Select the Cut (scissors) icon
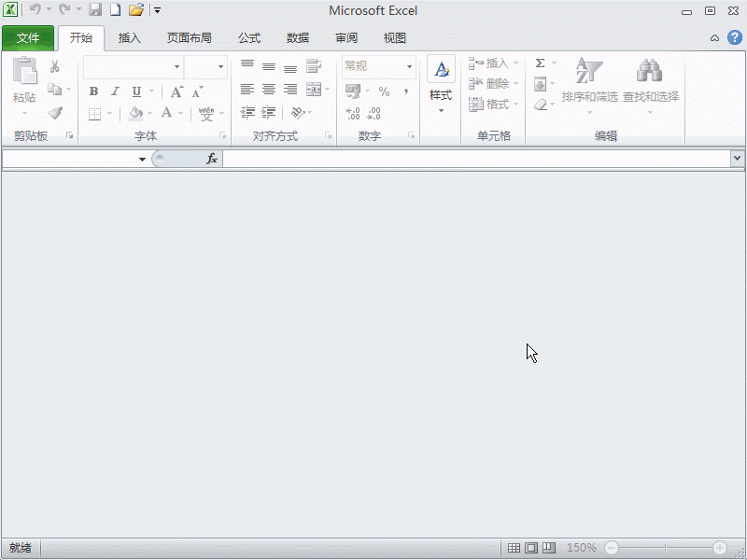The width and height of the screenshot is (747, 560). coord(54,65)
